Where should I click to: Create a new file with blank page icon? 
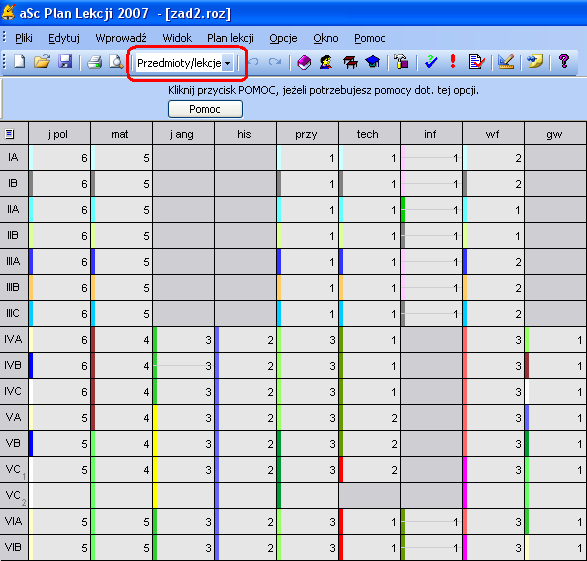pos(19,61)
